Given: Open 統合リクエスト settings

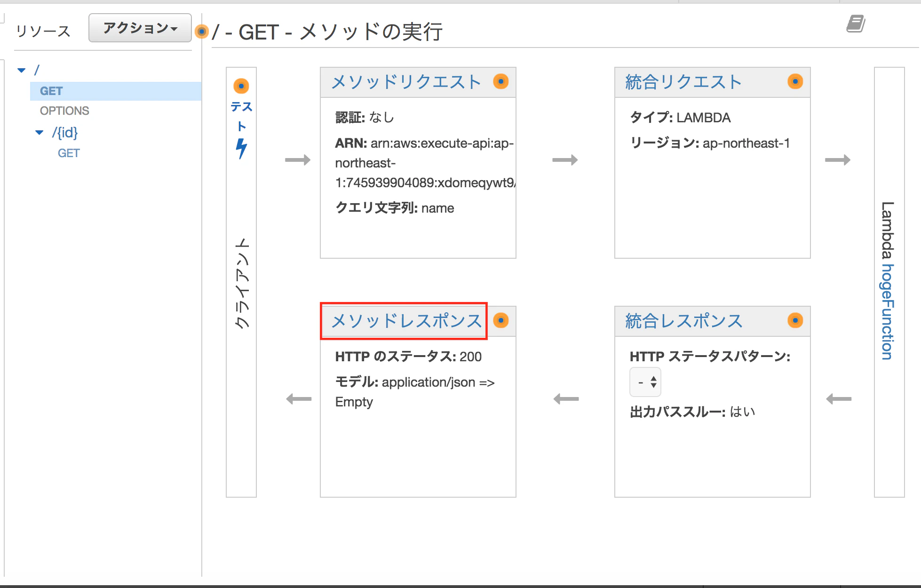Looking at the screenshot, I should click(684, 82).
